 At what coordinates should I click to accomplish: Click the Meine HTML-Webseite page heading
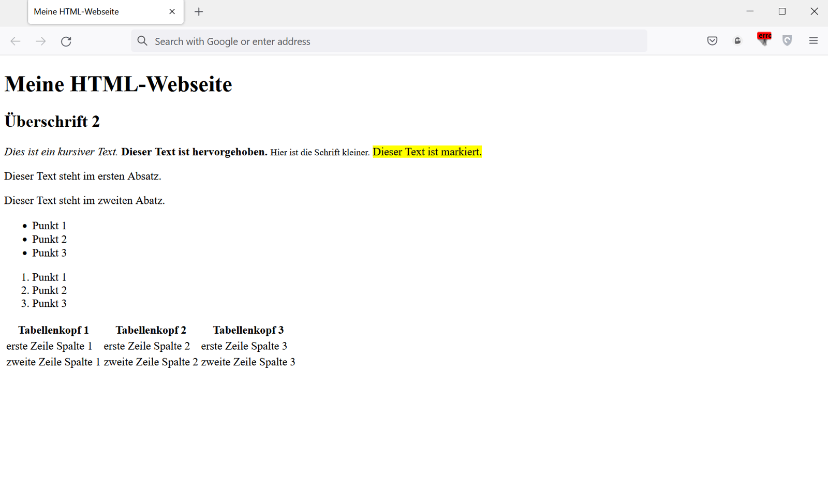pyautogui.click(x=117, y=84)
